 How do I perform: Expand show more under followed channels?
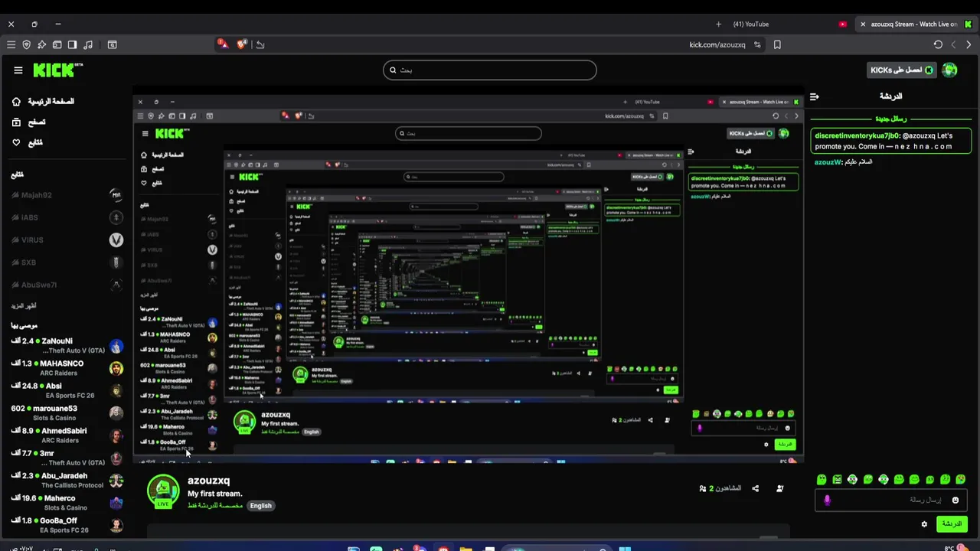pyautogui.click(x=24, y=305)
